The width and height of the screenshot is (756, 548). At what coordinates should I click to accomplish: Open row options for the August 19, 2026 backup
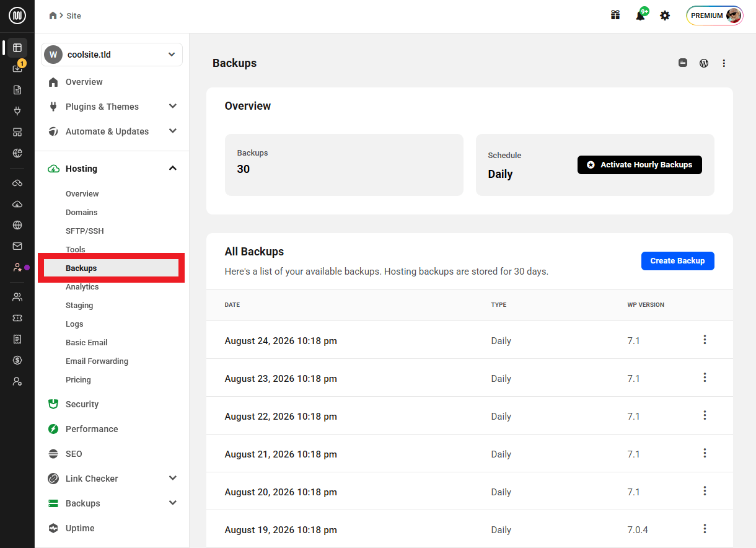(x=705, y=529)
